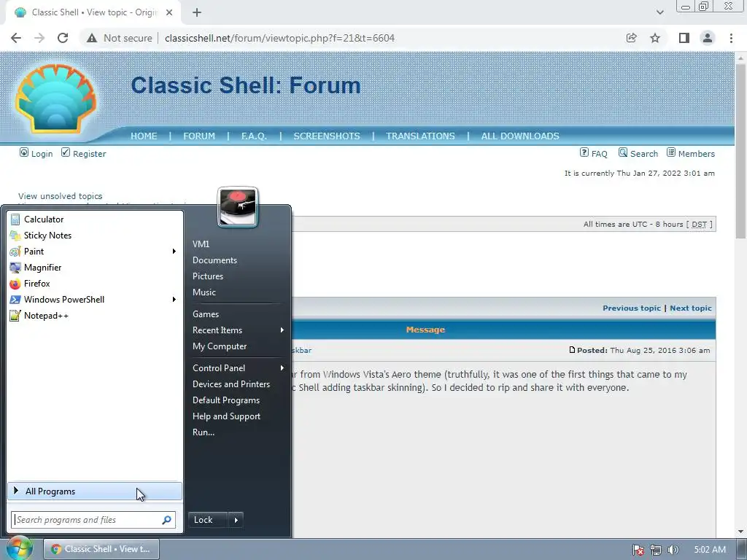The height and width of the screenshot is (560, 747).
Task: Go back in Chrome
Action: pos(16,38)
